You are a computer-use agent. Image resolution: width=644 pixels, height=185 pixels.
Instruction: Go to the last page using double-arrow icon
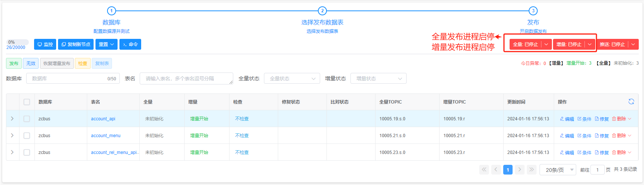531,170
